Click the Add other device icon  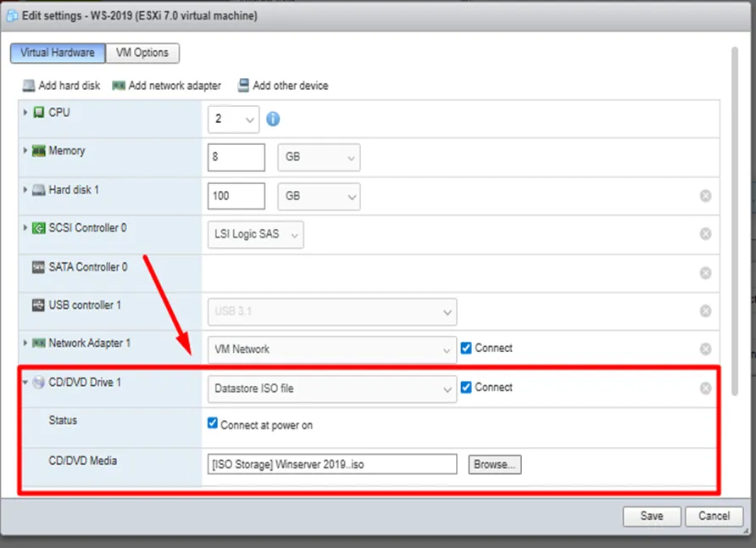(244, 86)
